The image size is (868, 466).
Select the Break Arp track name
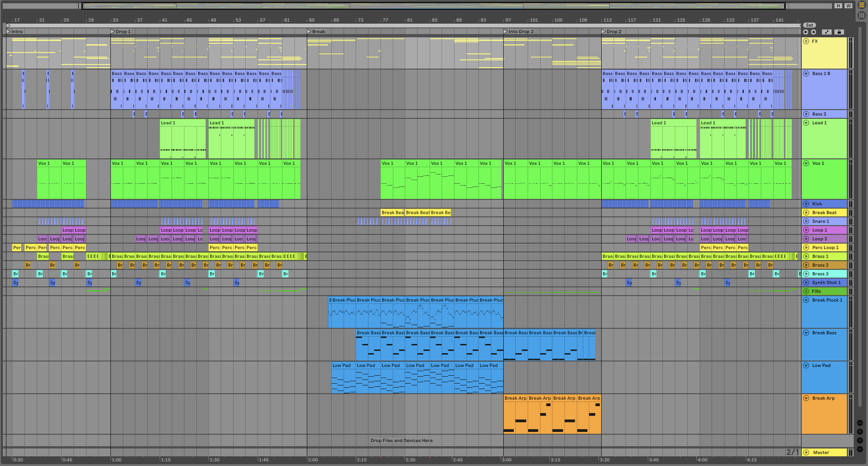pos(823,398)
